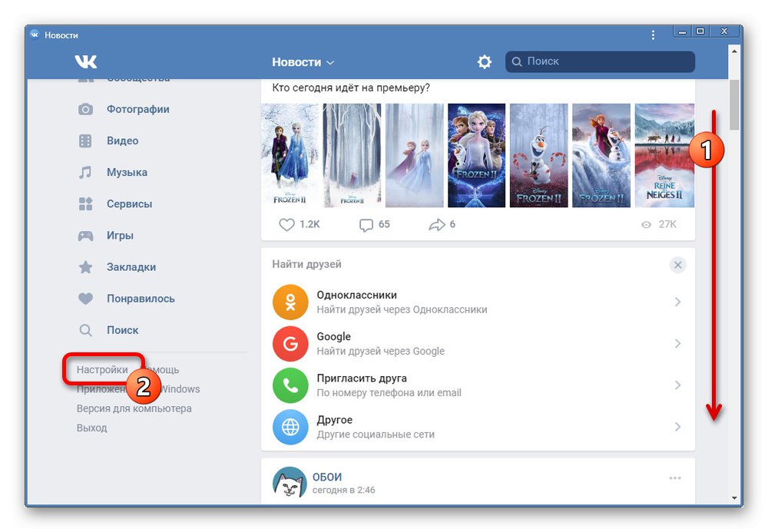This screenshot has width=768, height=532.
Task: Click the VK logo in the header
Action: tap(86, 61)
